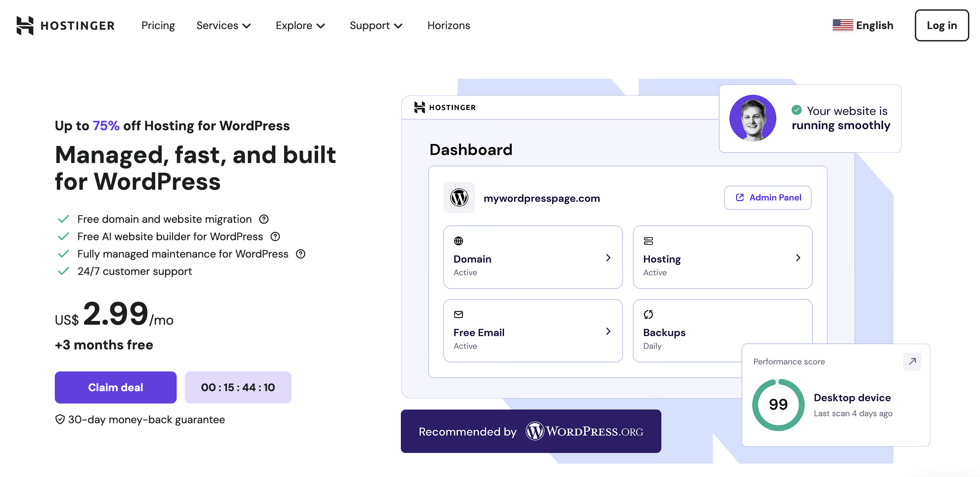Click the countdown timer 00:15:44:10
Viewport: 980px width, 477px height.
(238, 387)
